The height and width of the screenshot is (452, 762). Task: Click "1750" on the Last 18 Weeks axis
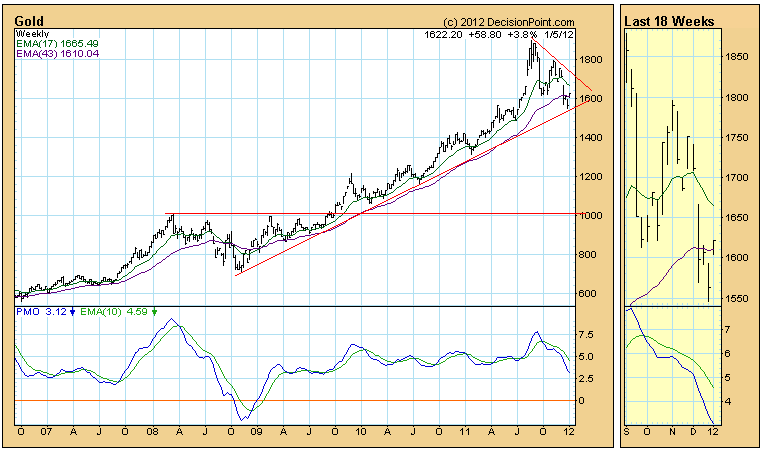[737, 138]
